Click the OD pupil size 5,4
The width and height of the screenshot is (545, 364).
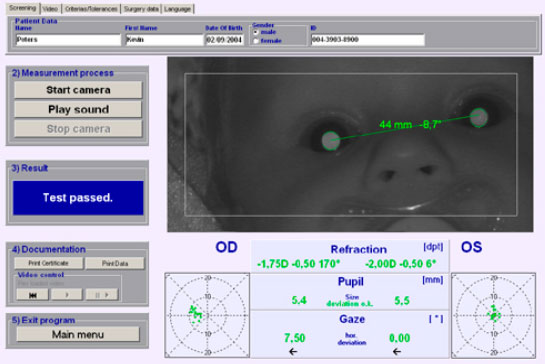[299, 300]
